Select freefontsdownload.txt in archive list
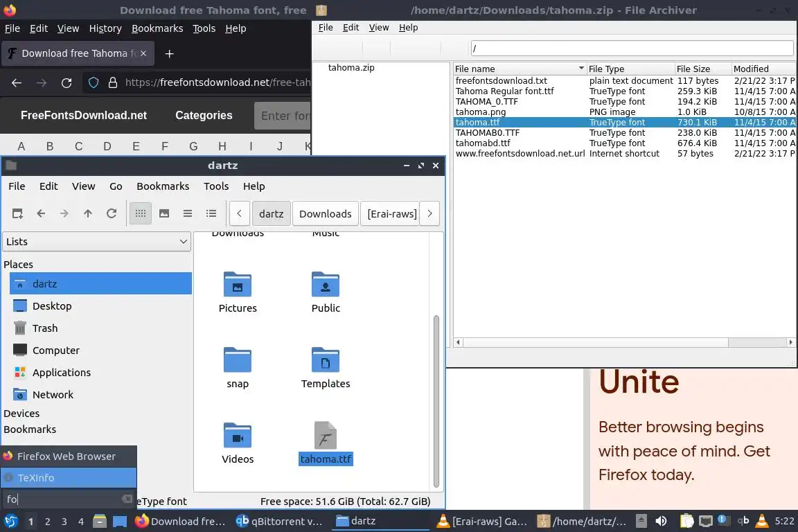 [x=502, y=81]
